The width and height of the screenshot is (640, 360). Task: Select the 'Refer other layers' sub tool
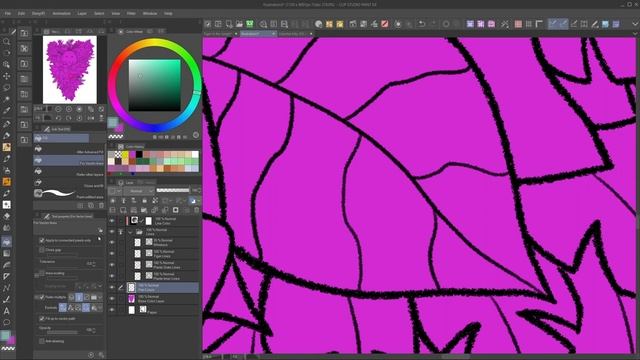pyautogui.click(x=69, y=171)
